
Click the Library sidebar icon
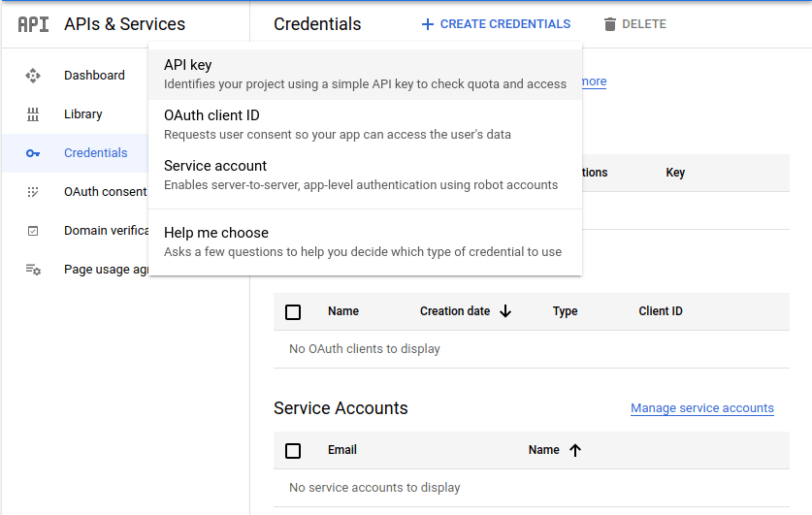click(x=33, y=114)
